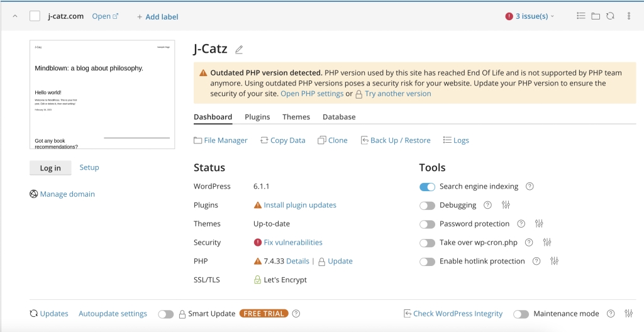644x332 pixels.
Task: Open Debugging settings sliders icon
Action: point(506,204)
